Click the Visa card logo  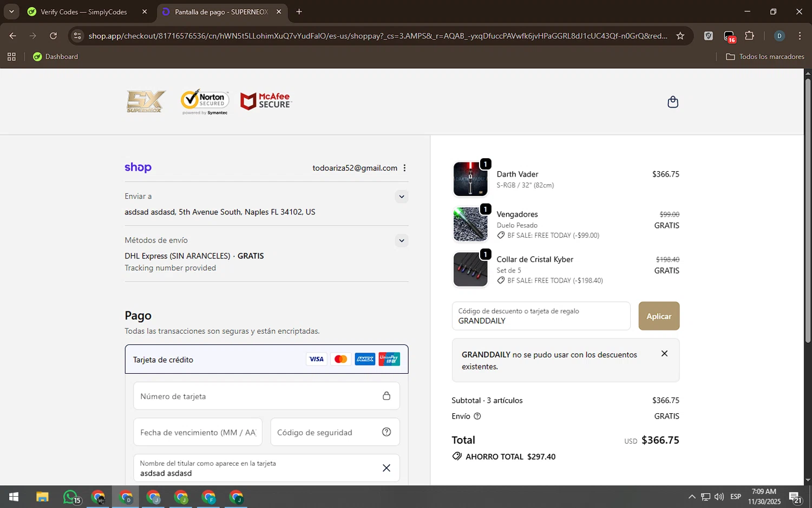click(316, 359)
